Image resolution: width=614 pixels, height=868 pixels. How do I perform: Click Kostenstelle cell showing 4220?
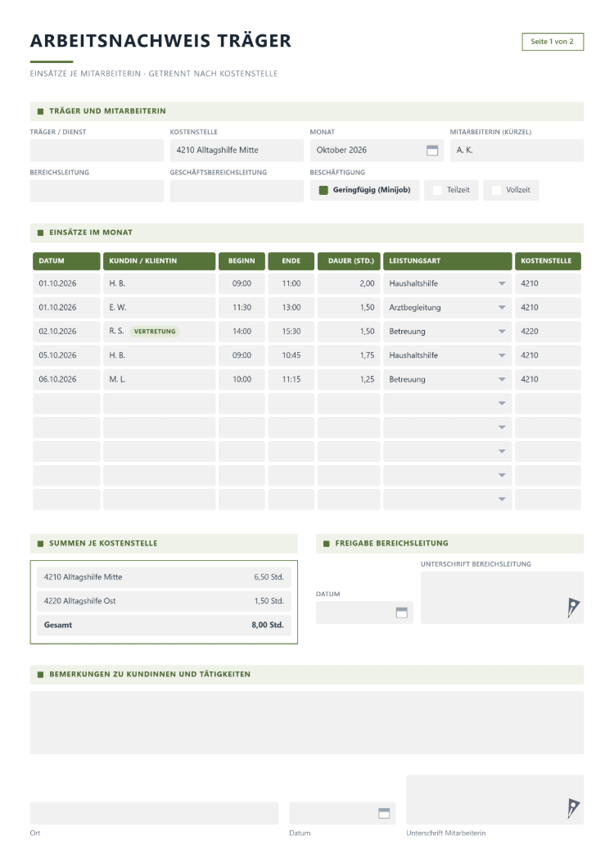(549, 332)
